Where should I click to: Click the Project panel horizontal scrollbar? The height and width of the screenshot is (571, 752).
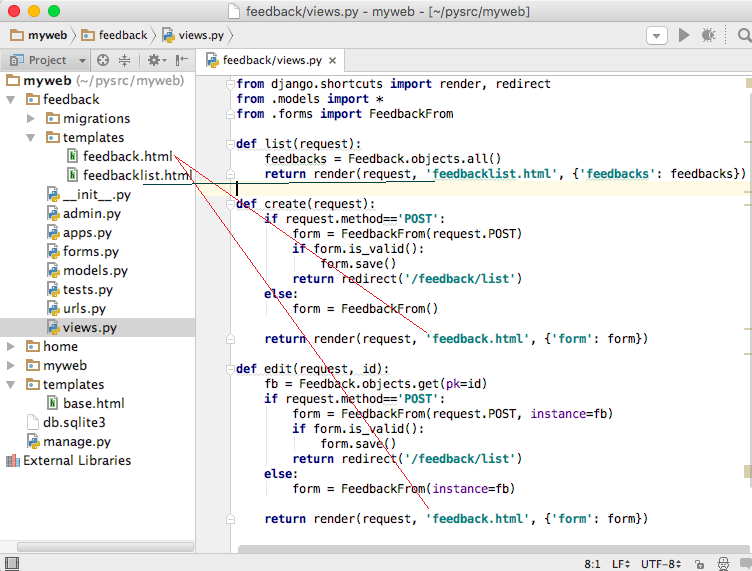click(x=106, y=547)
